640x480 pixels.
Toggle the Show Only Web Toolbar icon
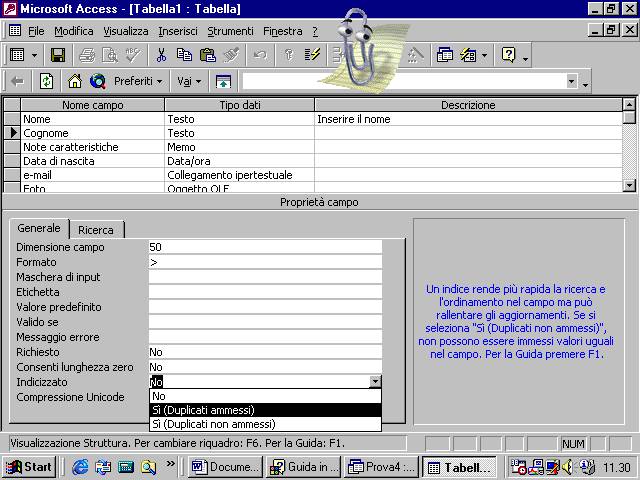tap(223, 82)
